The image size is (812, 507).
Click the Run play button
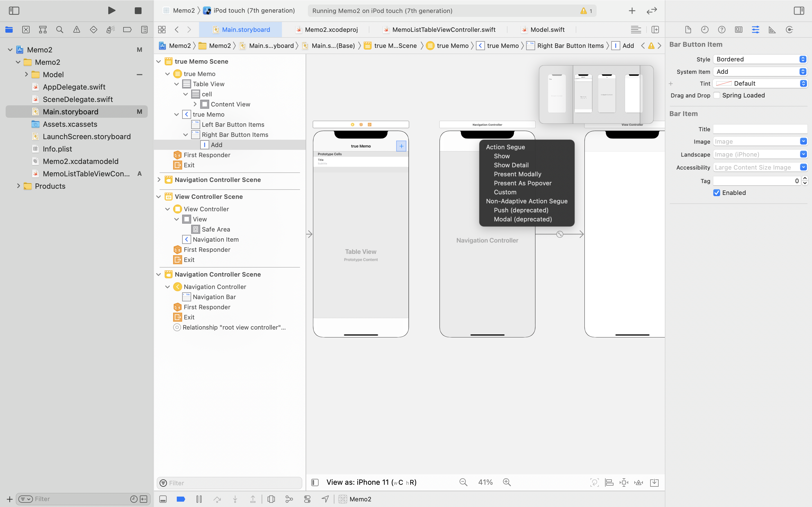pos(112,10)
